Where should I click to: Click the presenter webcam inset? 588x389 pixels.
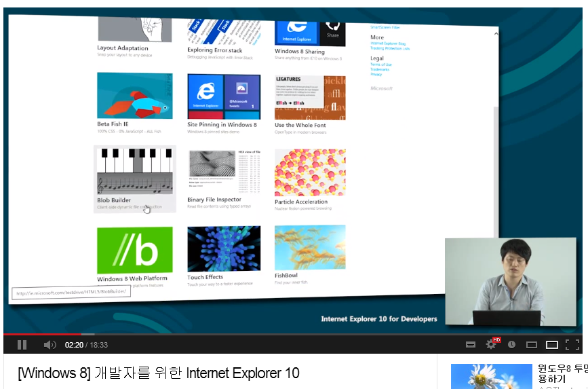[511, 282]
